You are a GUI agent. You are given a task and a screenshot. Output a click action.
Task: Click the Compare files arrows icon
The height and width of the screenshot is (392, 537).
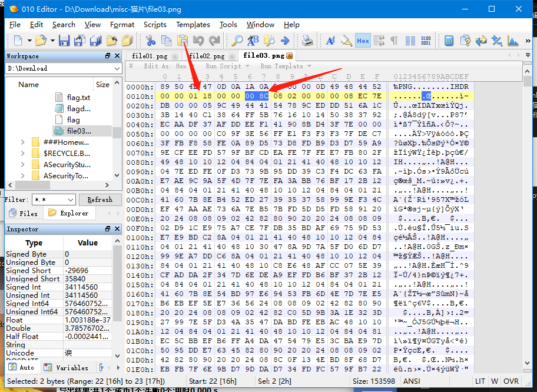pos(481,41)
